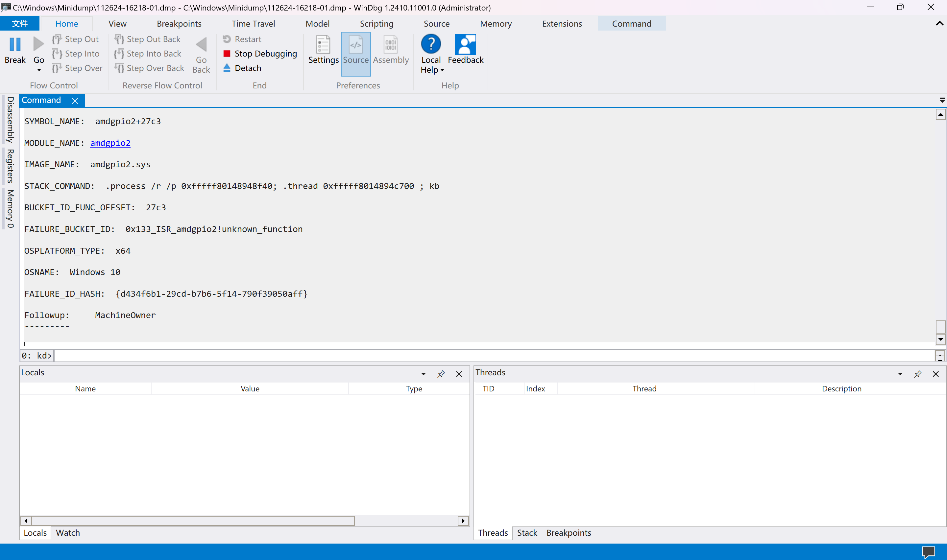Close the Locals panel
Viewport: 947px width, 560px height.
(x=459, y=374)
